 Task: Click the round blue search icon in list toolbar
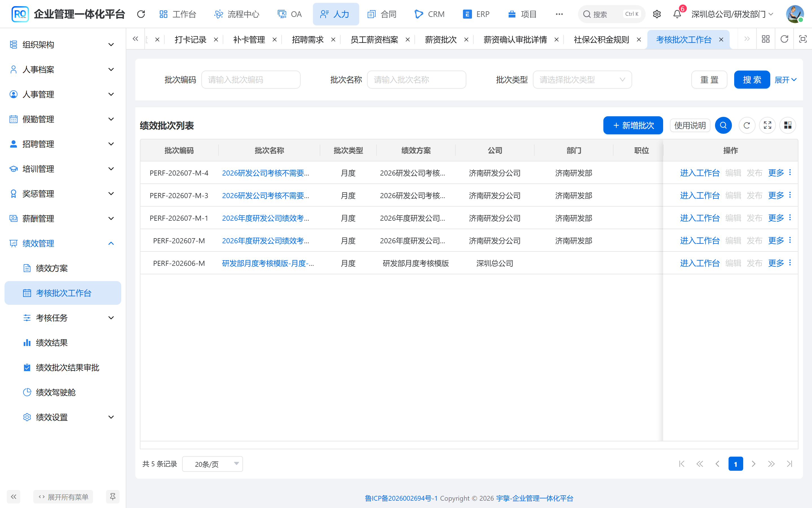[723, 125]
